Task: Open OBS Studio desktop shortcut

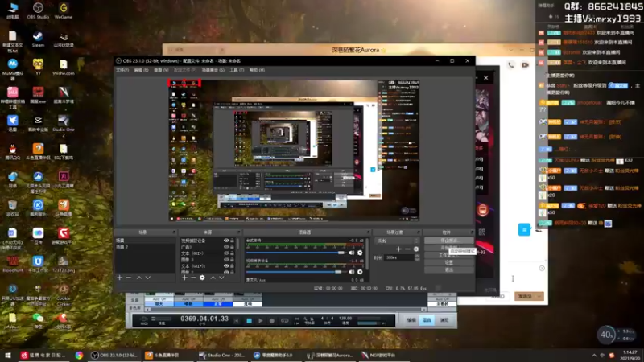Action: 38,10
